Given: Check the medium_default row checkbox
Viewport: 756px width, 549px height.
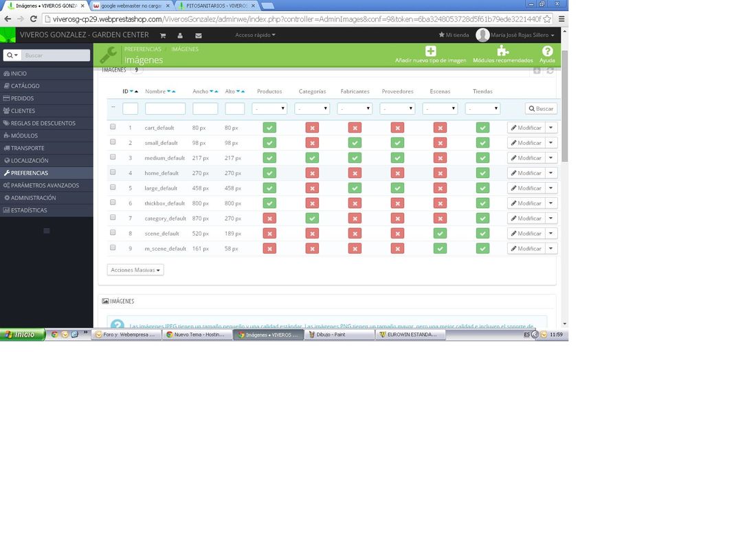Looking at the screenshot, I should [113, 157].
